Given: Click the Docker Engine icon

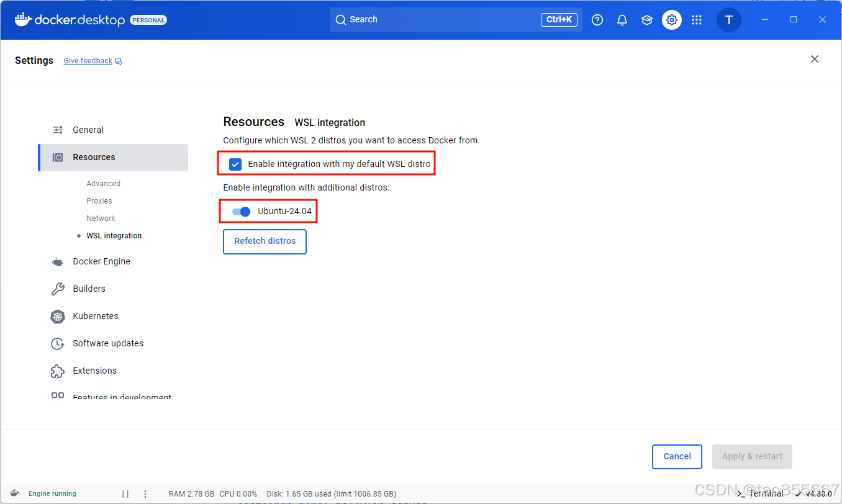Looking at the screenshot, I should [x=58, y=261].
